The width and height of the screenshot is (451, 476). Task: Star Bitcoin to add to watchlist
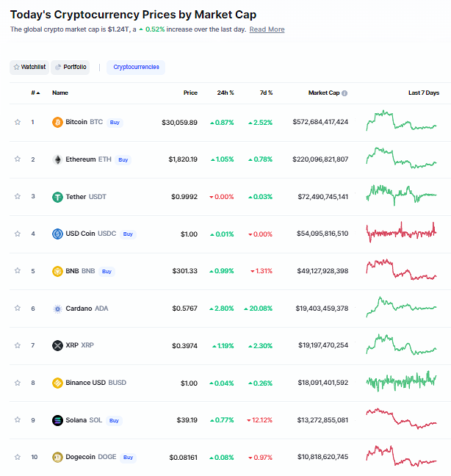(x=18, y=122)
